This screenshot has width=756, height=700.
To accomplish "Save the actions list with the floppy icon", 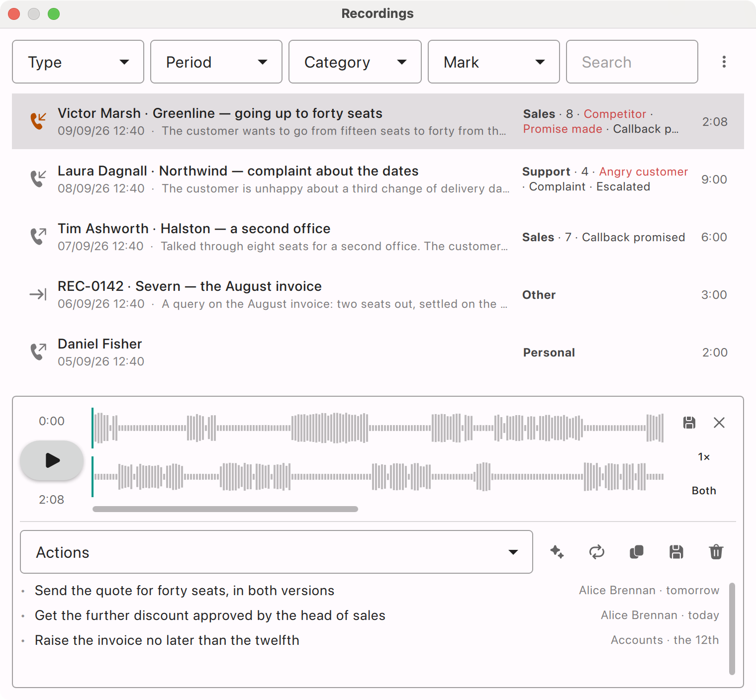I will tap(676, 552).
